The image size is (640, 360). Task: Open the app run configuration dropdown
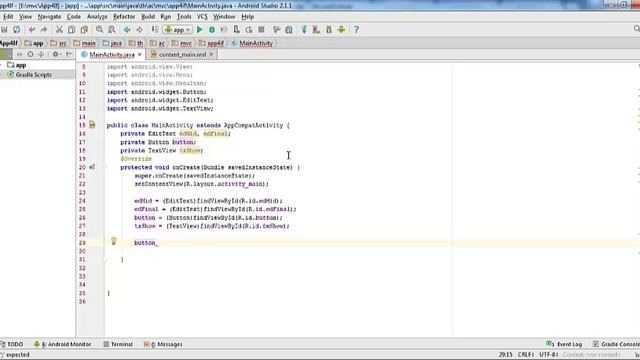click(178, 29)
